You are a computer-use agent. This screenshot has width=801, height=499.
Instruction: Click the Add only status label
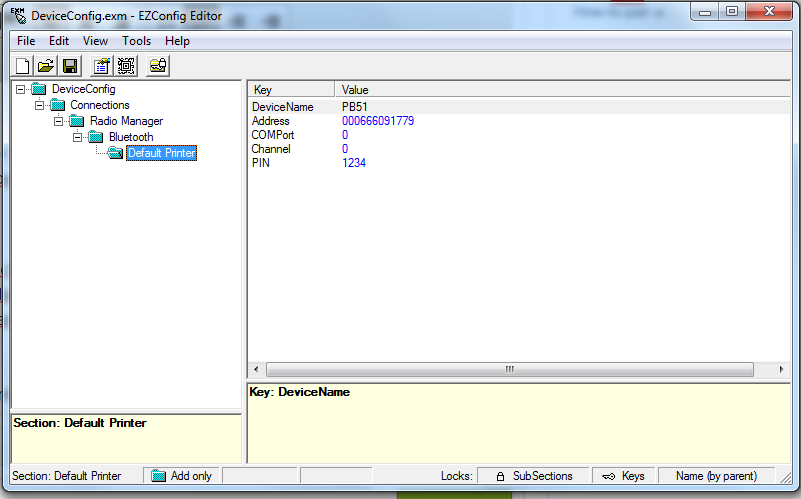(x=191, y=476)
